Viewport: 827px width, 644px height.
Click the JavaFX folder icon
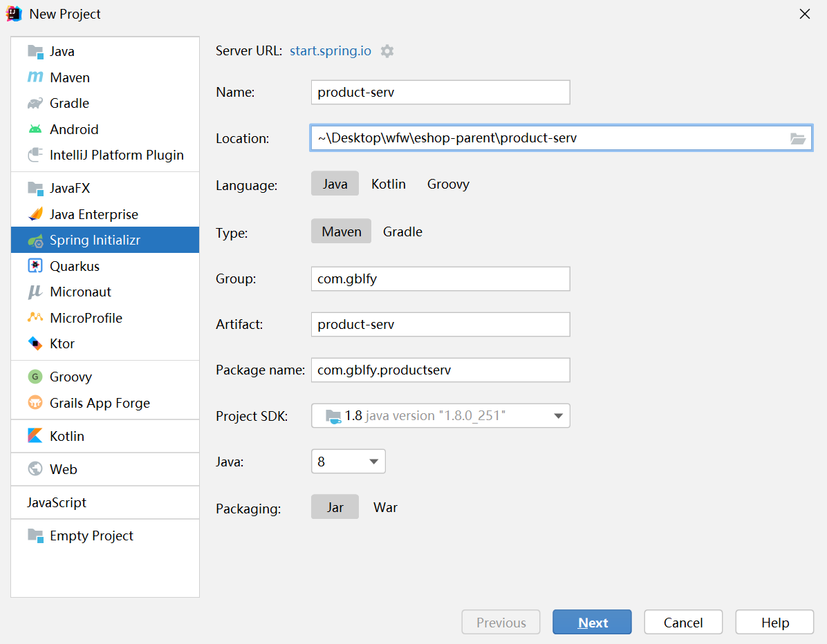[35, 188]
